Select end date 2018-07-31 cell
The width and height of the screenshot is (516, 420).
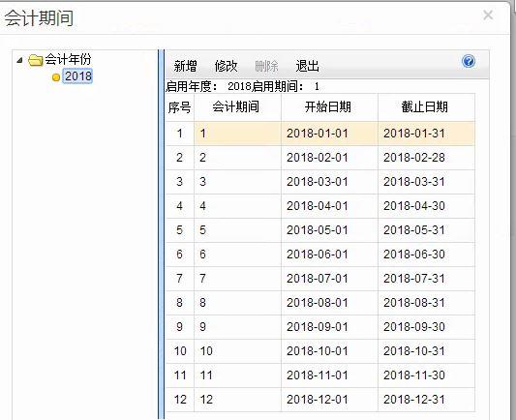pos(426,279)
